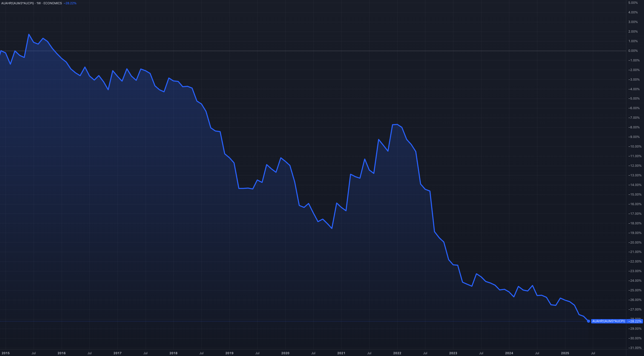
Task: Click the 1W interval text in legend
Action: pos(38,3)
